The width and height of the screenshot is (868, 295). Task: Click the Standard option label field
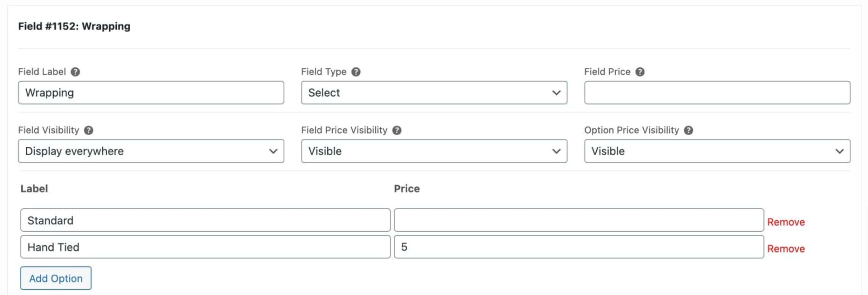tap(205, 220)
